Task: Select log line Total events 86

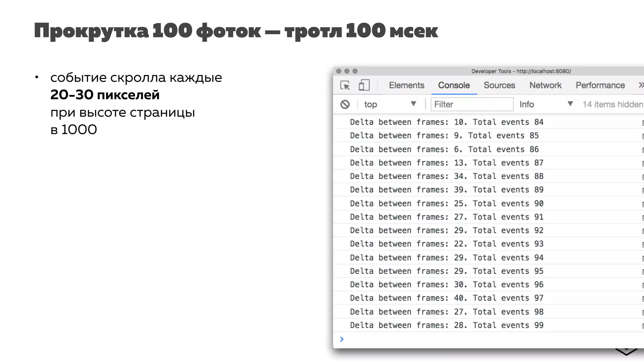Action: coord(488,149)
